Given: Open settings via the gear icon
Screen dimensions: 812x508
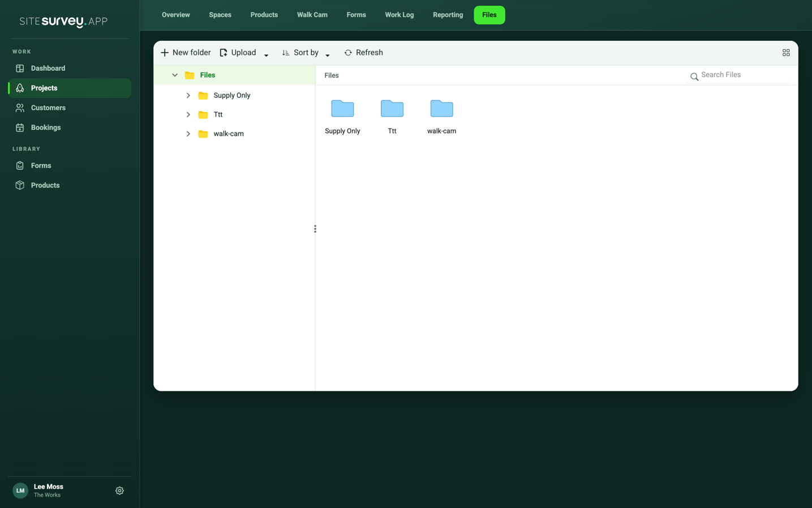Looking at the screenshot, I should (x=119, y=491).
